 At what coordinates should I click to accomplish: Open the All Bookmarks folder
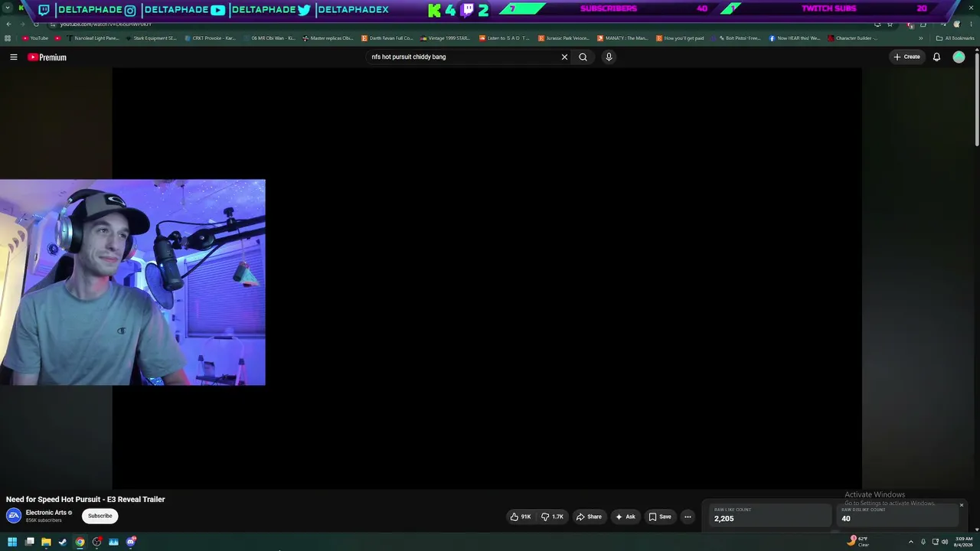pos(955,38)
